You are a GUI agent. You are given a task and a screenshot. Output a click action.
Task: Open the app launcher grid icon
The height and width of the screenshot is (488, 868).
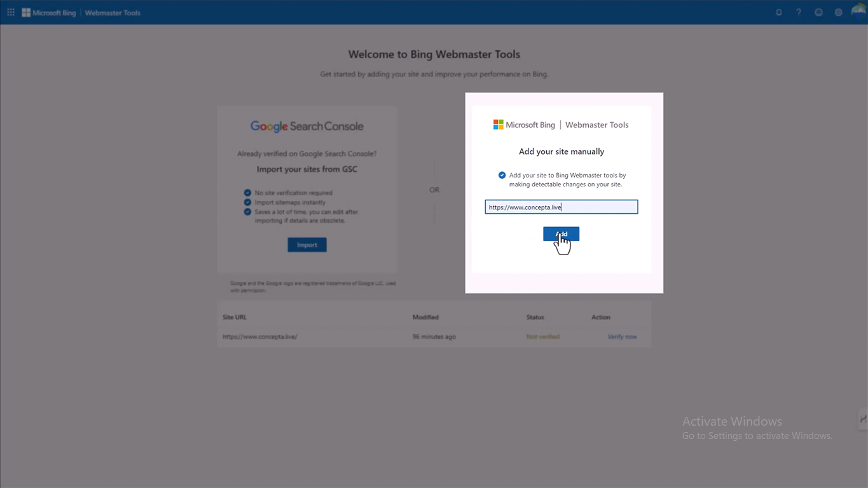tap(11, 12)
